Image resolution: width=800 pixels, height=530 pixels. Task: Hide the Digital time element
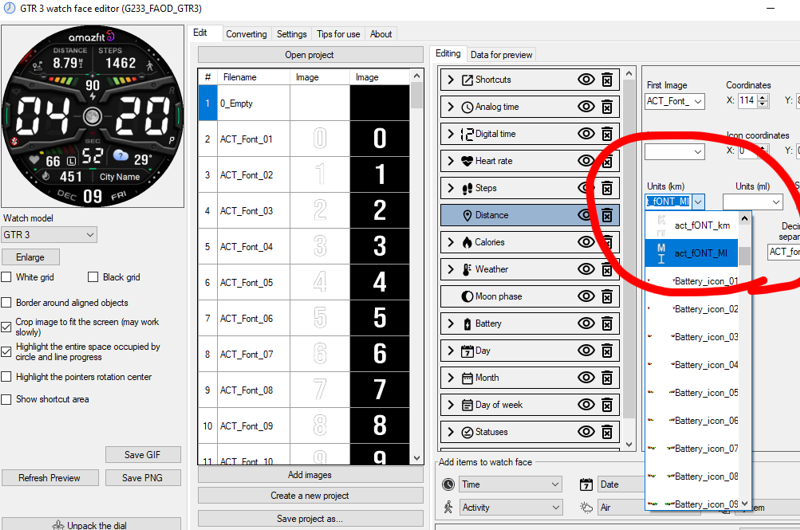coord(586,134)
